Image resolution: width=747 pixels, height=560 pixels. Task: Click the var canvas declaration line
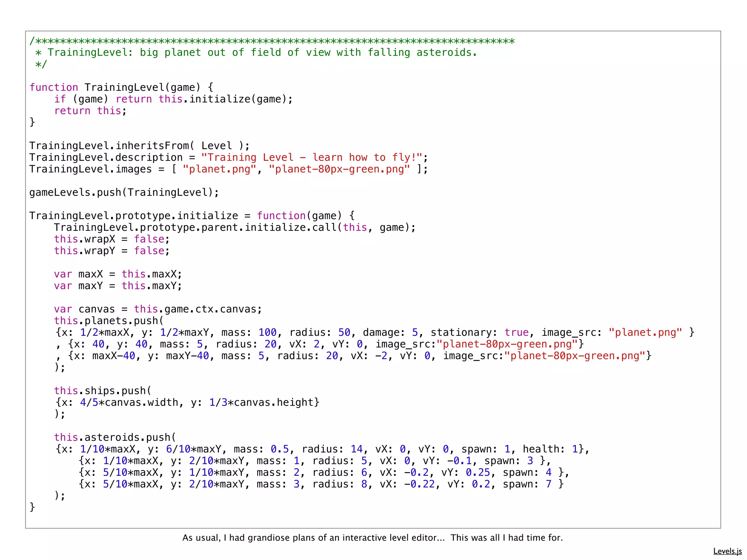[x=158, y=309]
